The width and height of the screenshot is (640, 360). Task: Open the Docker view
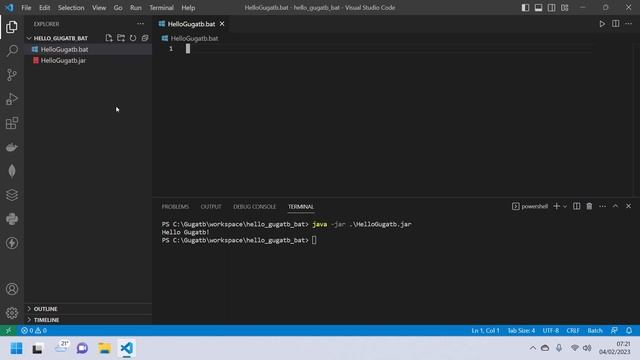click(12, 147)
